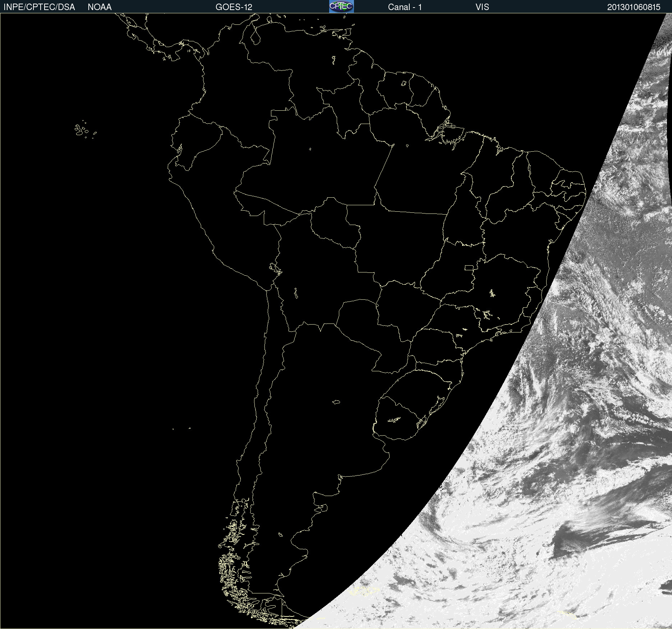Click the 201301060815 timestamp
Image resolution: width=672 pixels, height=629 pixels.
click(x=634, y=7)
